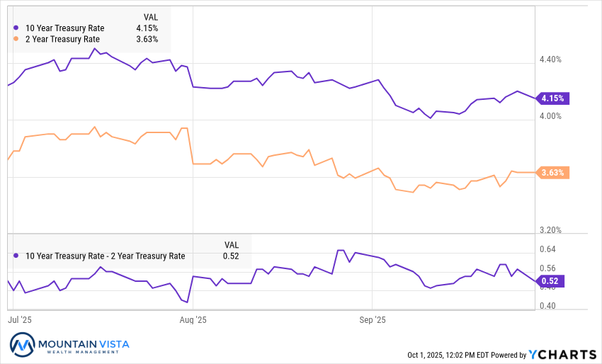
Task: Click the Mountain Vista mountain logo icon
Action: click(x=22, y=346)
